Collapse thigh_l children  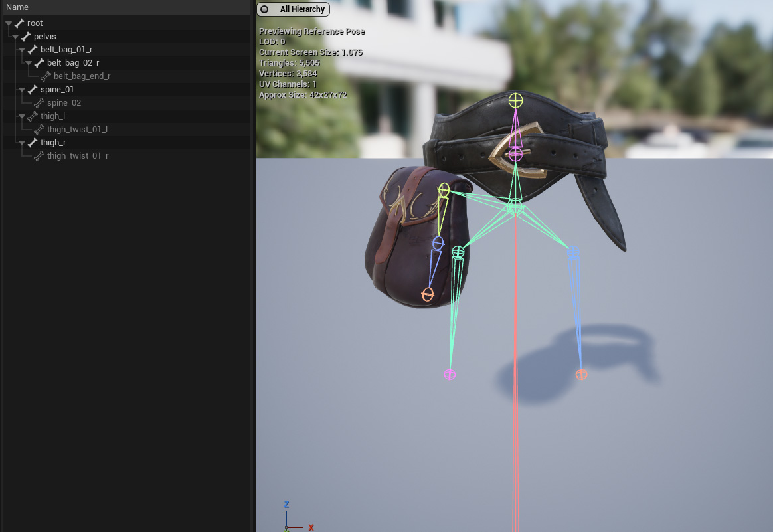click(x=22, y=116)
